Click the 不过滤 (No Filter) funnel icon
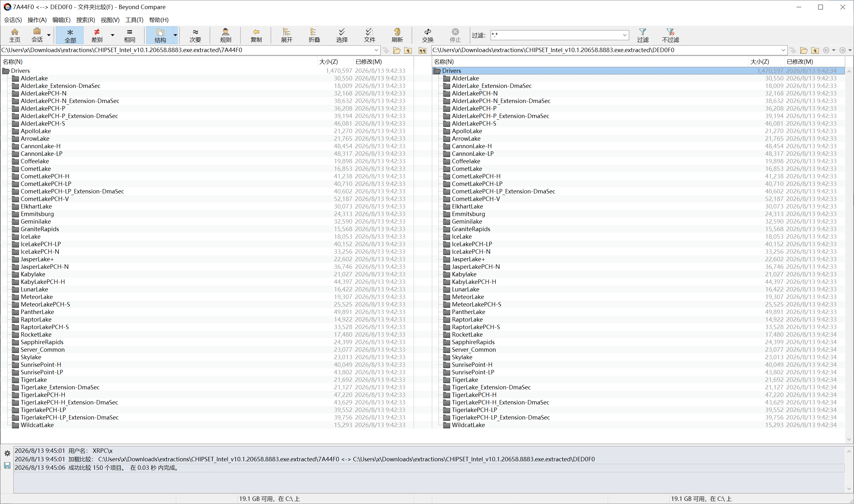 pyautogui.click(x=670, y=35)
